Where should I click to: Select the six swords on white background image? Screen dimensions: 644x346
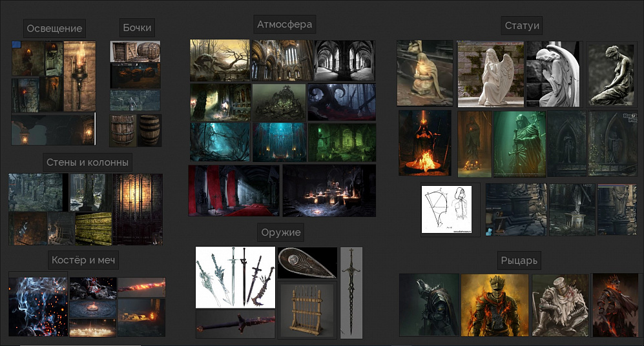tap(235, 278)
